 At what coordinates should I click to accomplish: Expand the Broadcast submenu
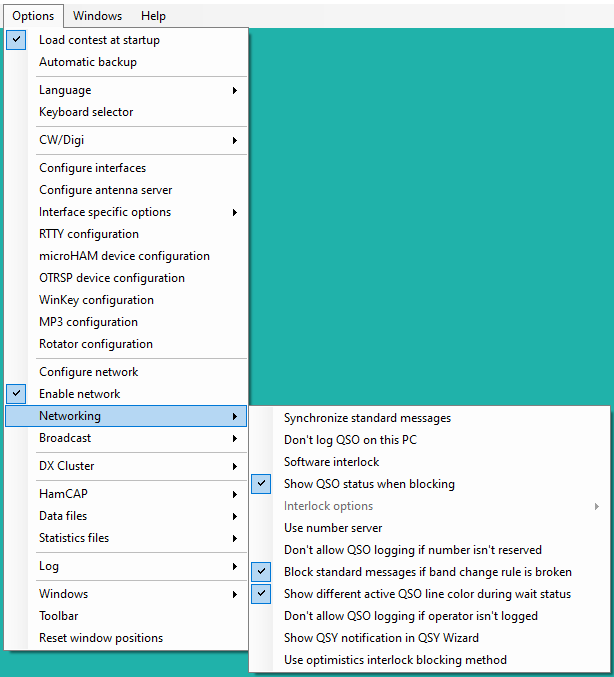coord(126,438)
